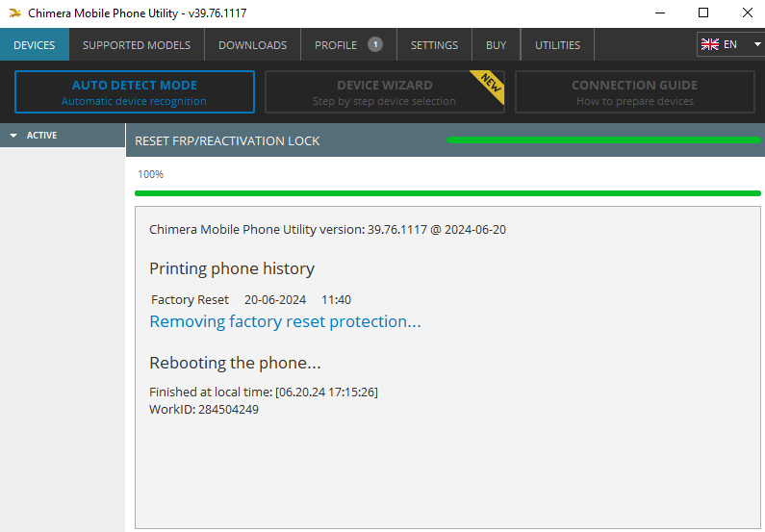Click the UK flag language icon
Screen dimensions: 765x532
tap(710, 44)
